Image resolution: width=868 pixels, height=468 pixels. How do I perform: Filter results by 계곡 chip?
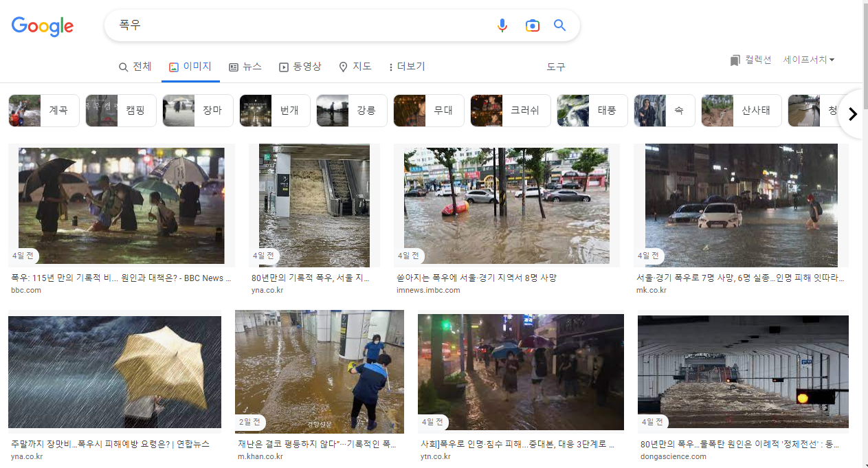[44, 111]
